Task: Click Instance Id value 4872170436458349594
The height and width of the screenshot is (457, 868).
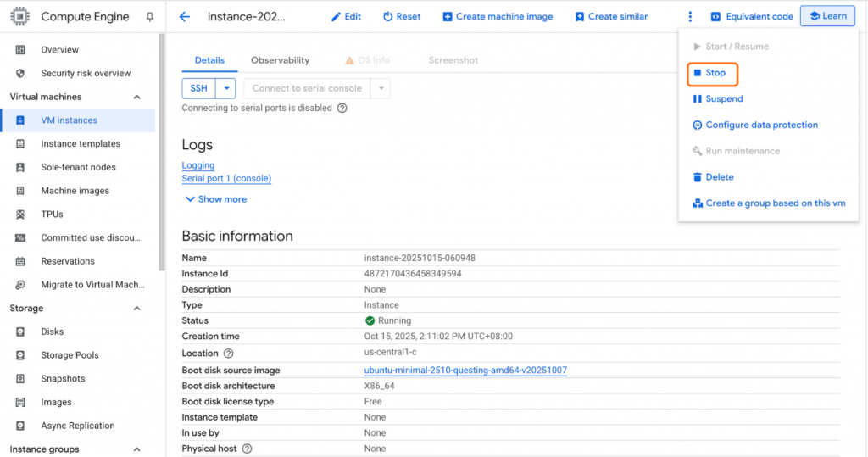Action: click(x=413, y=274)
